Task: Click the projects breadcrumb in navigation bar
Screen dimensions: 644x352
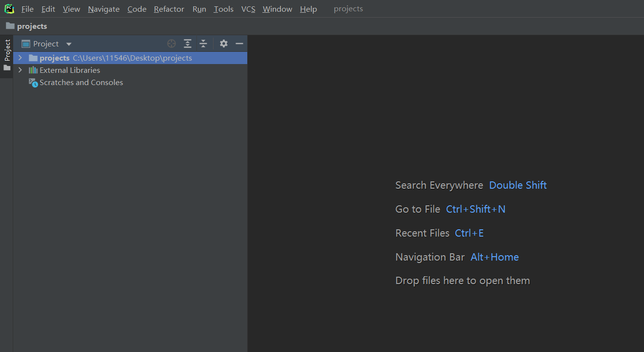Action: pyautogui.click(x=32, y=26)
